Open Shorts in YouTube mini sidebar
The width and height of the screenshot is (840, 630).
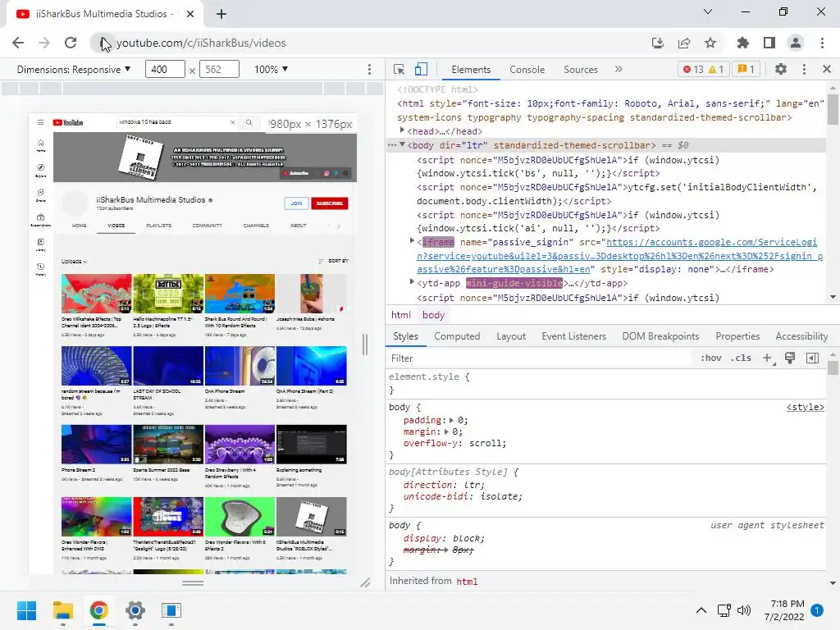[x=41, y=195]
